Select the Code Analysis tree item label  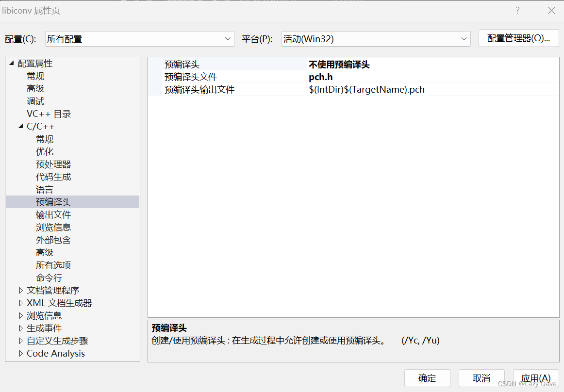pos(56,353)
